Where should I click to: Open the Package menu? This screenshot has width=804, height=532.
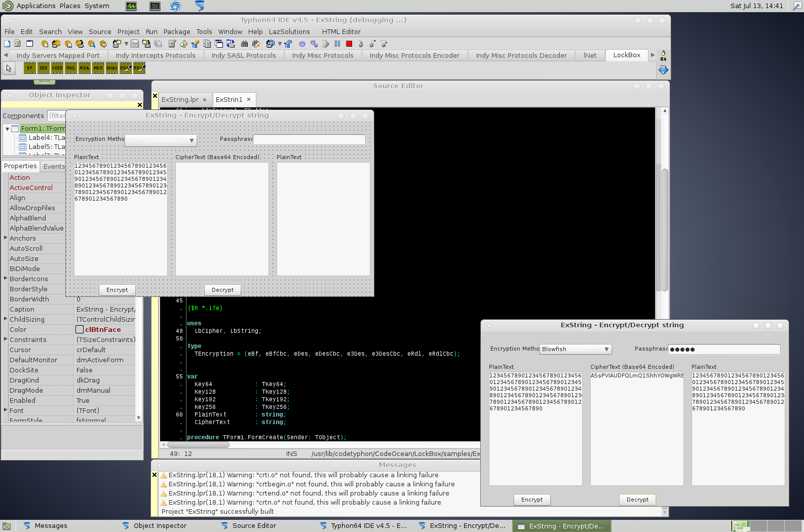pyautogui.click(x=177, y=31)
